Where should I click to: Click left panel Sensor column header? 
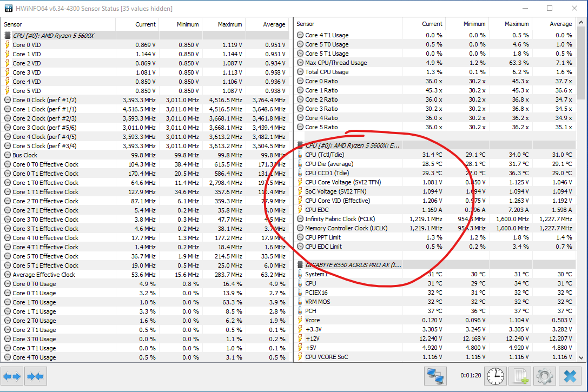coord(58,24)
